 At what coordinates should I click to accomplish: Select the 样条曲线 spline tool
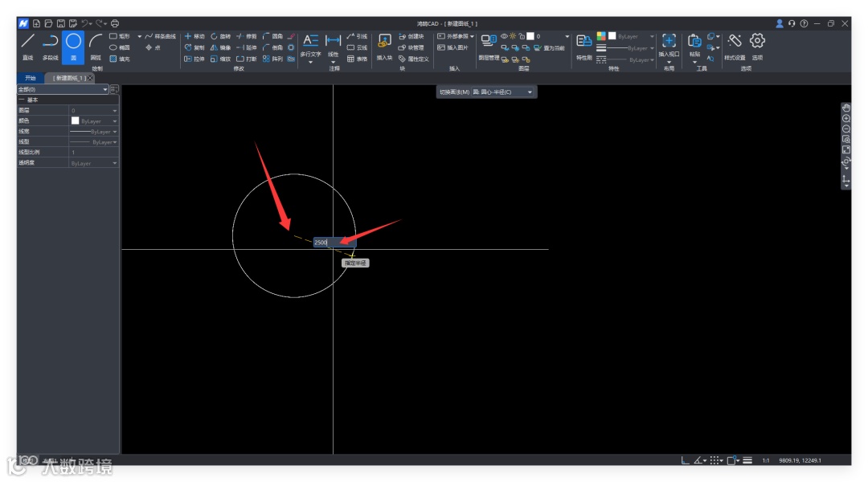click(x=161, y=36)
